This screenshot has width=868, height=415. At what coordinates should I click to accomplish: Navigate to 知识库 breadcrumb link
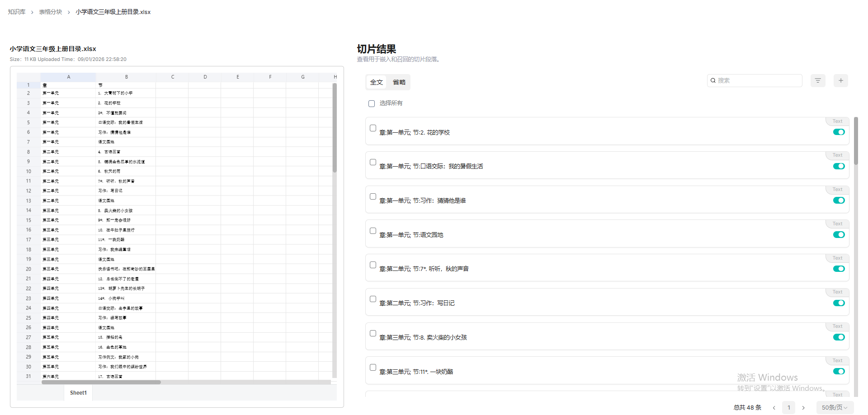point(17,12)
